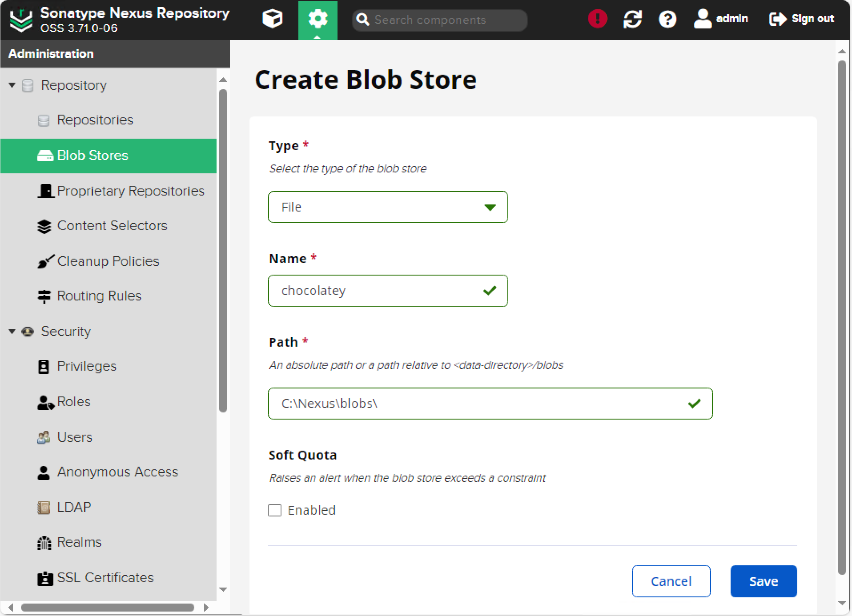Open SSL Certificates page
The width and height of the screenshot is (852, 616).
[105, 578]
